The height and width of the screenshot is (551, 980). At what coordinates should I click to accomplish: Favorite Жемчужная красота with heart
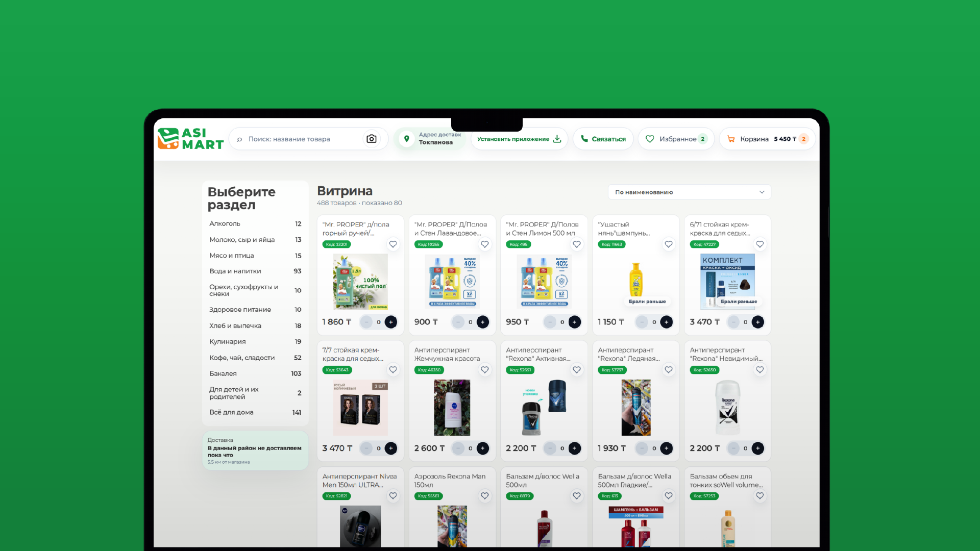[485, 370]
